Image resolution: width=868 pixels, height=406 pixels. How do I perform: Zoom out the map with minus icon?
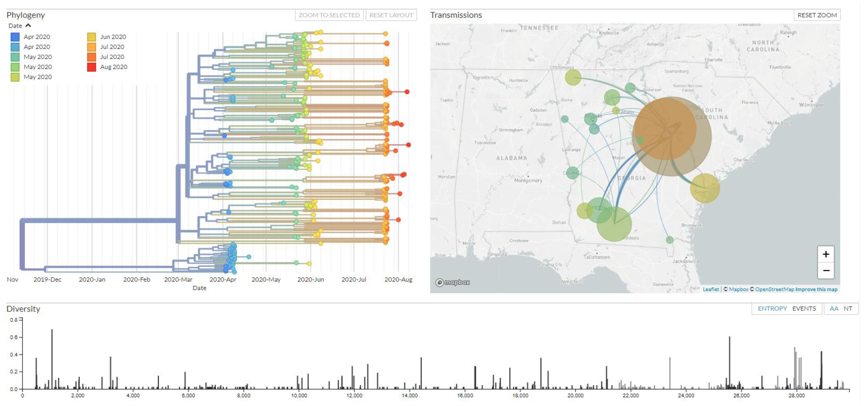pyautogui.click(x=826, y=270)
